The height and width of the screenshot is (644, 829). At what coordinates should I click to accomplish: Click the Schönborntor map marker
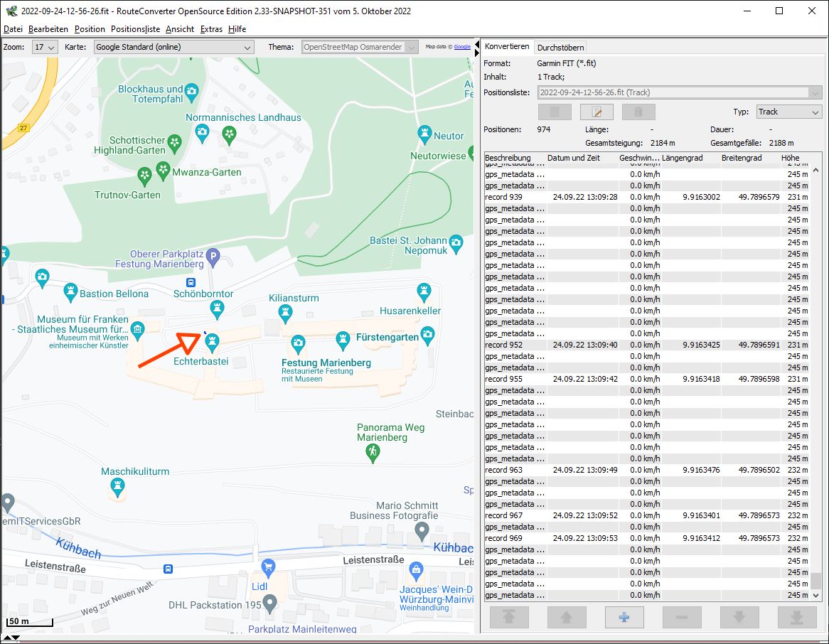point(217,309)
